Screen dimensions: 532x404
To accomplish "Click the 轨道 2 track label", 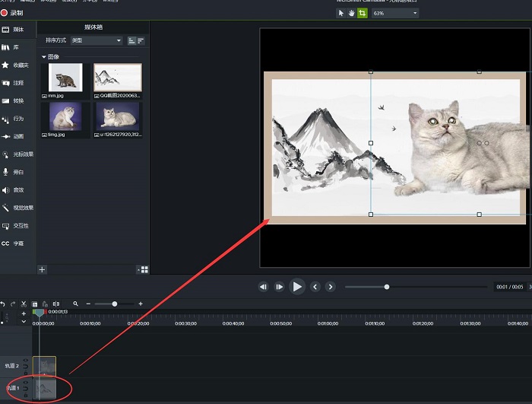I will 12,366.
